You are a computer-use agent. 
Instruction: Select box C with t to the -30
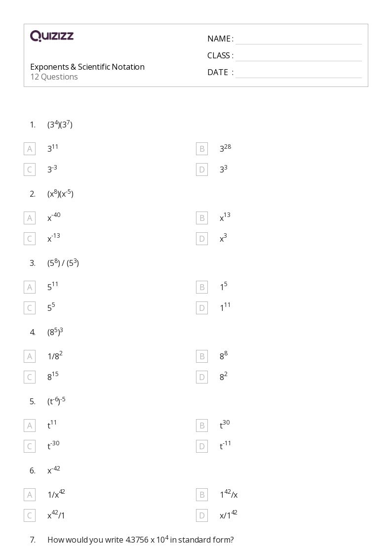[30, 446]
